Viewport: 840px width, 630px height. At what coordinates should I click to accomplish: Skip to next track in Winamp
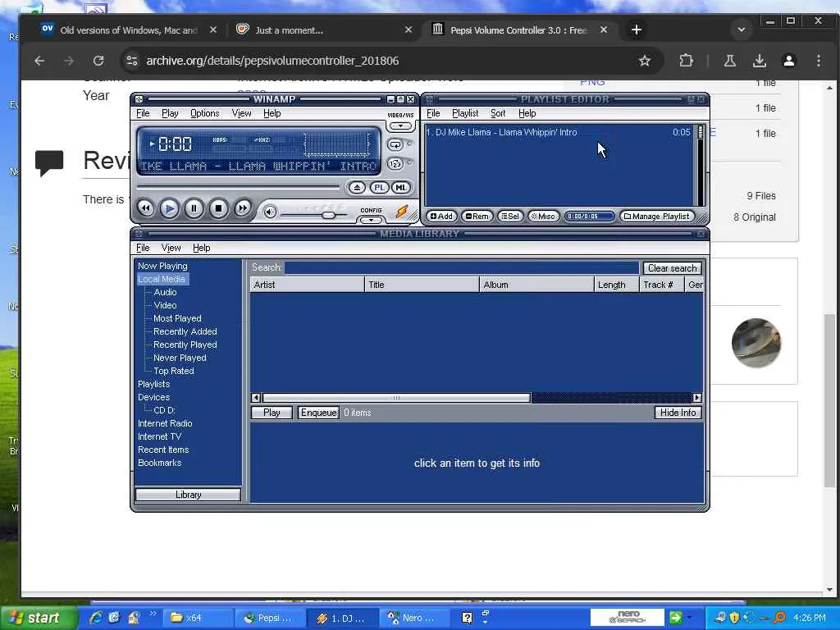coord(242,208)
